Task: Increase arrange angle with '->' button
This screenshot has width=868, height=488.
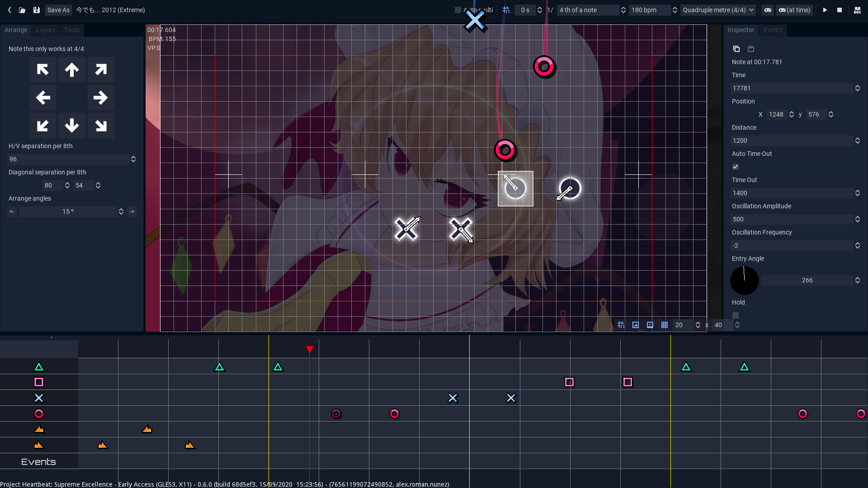Action: [x=132, y=211]
